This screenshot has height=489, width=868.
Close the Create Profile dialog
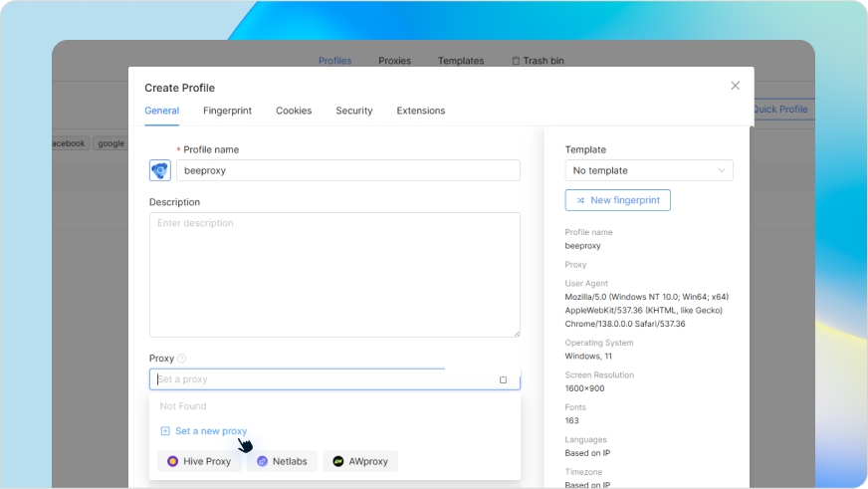(736, 86)
